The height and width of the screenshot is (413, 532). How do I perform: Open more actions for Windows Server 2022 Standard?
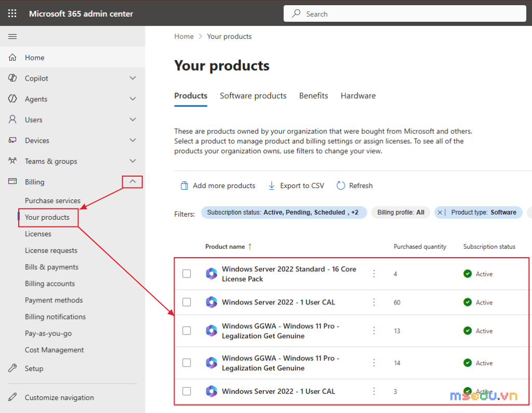(x=374, y=274)
